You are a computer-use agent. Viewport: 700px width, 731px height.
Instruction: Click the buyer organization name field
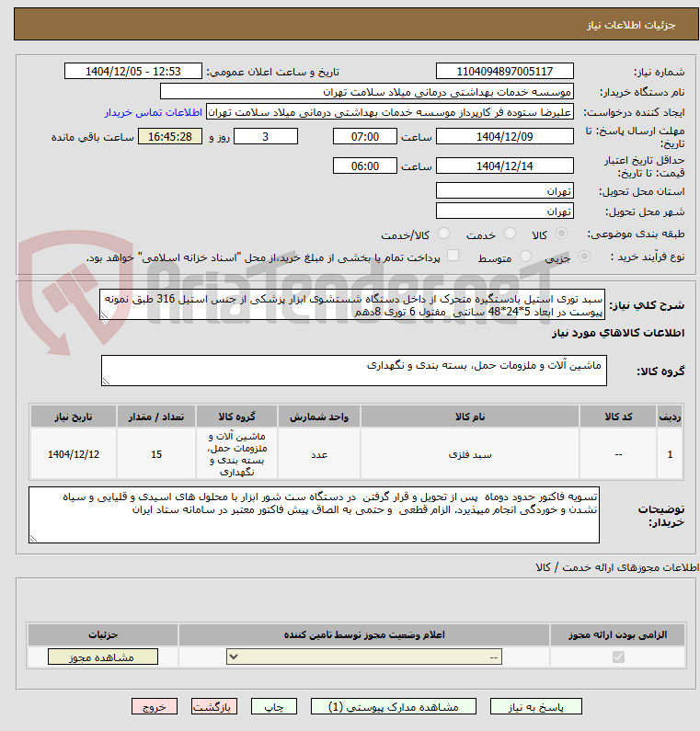366,92
